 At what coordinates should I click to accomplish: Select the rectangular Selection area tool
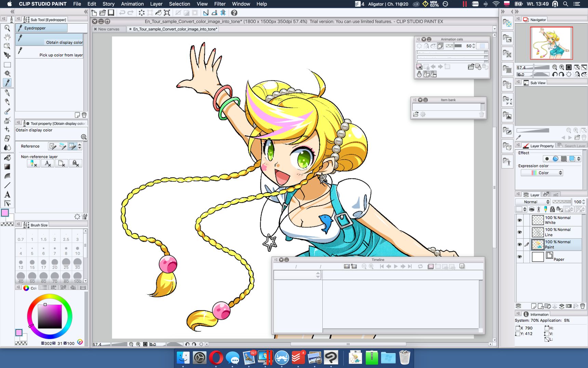click(x=7, y=64)
